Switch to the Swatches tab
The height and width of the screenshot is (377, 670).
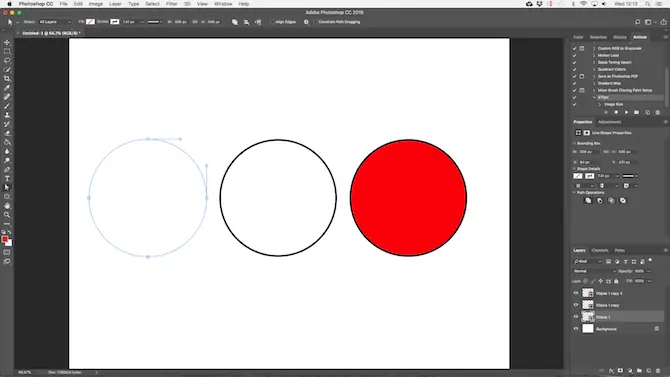(x=598, y=37)
